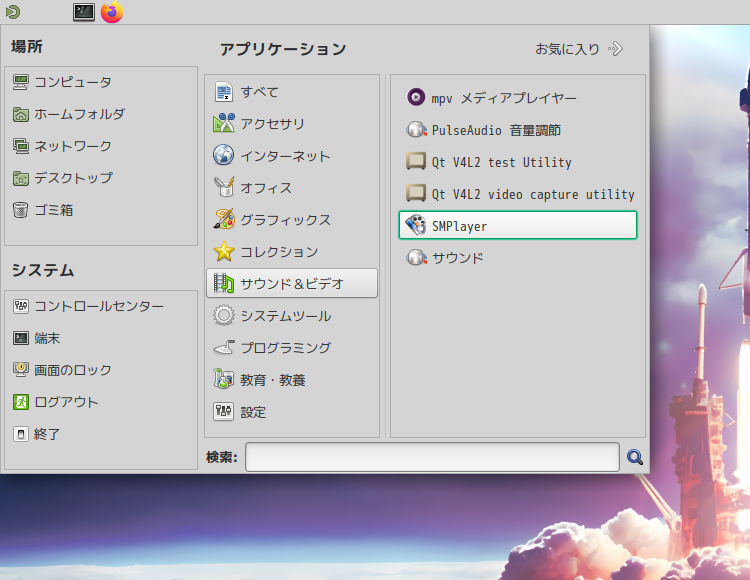This screenshot has width=750, height=580.
Task: Open ゴミ箱 trash icon
Action: coord(21,210)
